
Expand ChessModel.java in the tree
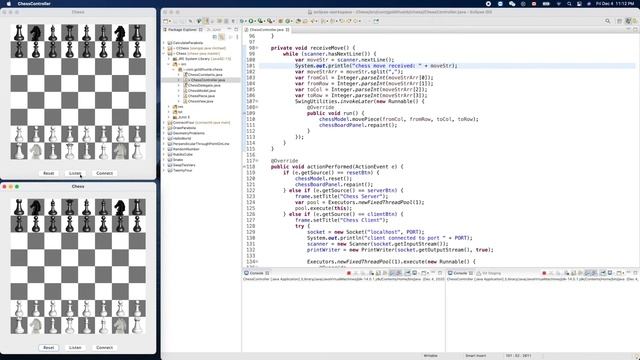pos(179,91)
